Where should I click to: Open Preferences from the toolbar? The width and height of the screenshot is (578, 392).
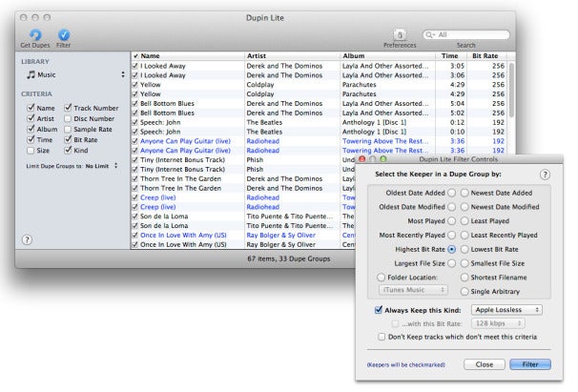(400, 35)
